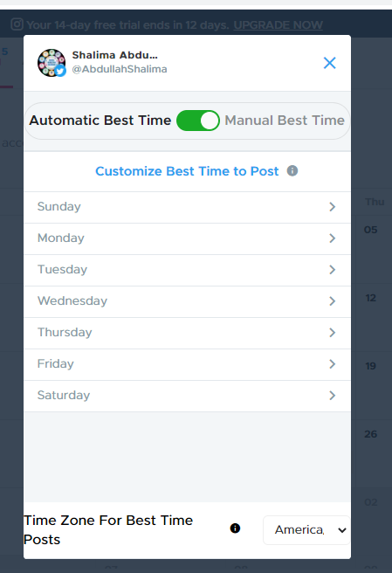Expand Monday posting times
The width and height of the screenshot is (392, 573).
tap(187, 238)
